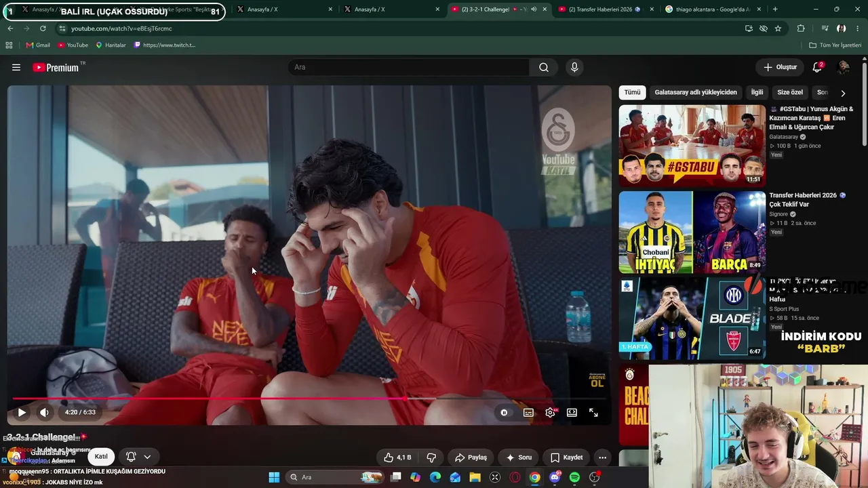
Task: Open the Transfer Haberleri 2026 video thumbnail
Action: [692, 232]
